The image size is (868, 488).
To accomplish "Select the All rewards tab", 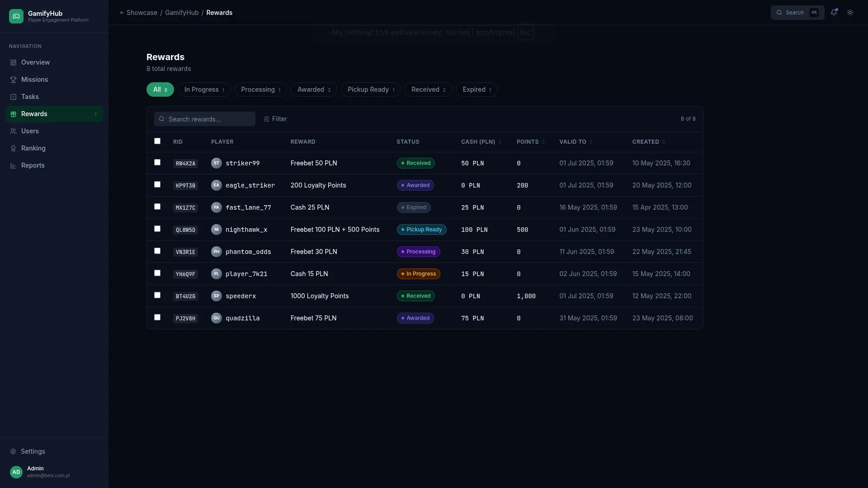I will (x=160, y=89).
